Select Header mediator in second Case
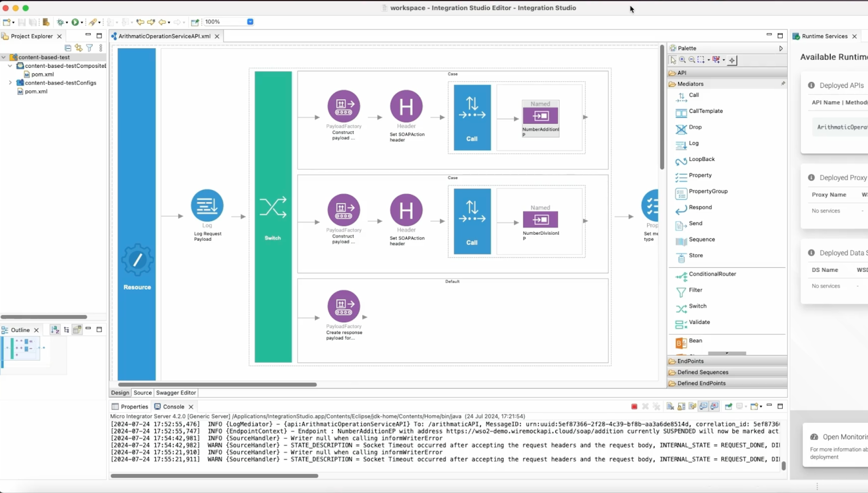The height and width of the screenshot is (493, 868). coord(406,210)
